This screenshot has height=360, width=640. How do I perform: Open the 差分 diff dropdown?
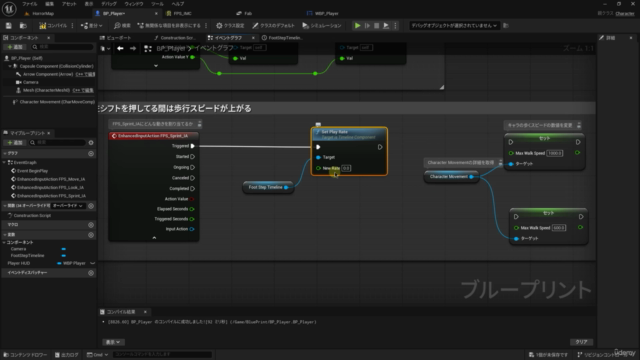(x=91, y=25)
